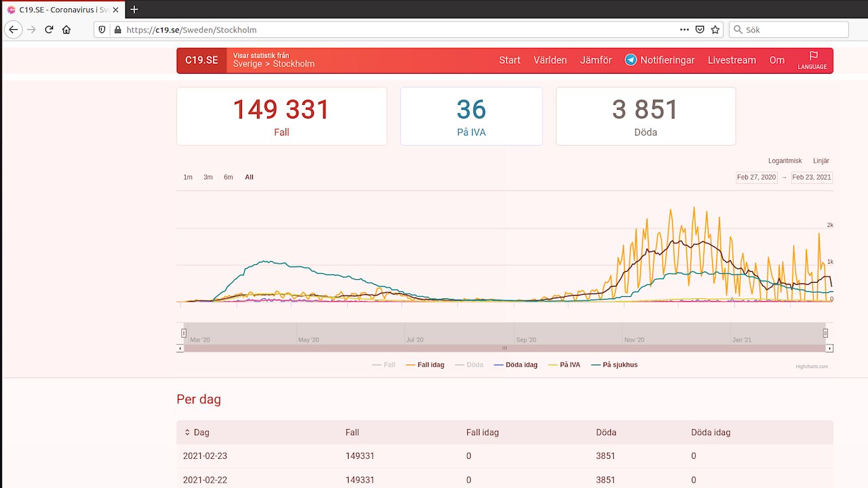The height and width of the screenshot is (488, 868).
Task: Click the Sök search field
Action: click(x=789, y=30)
